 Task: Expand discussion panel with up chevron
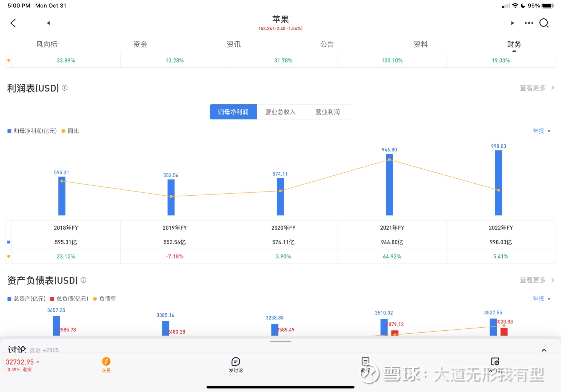(544, 350)
